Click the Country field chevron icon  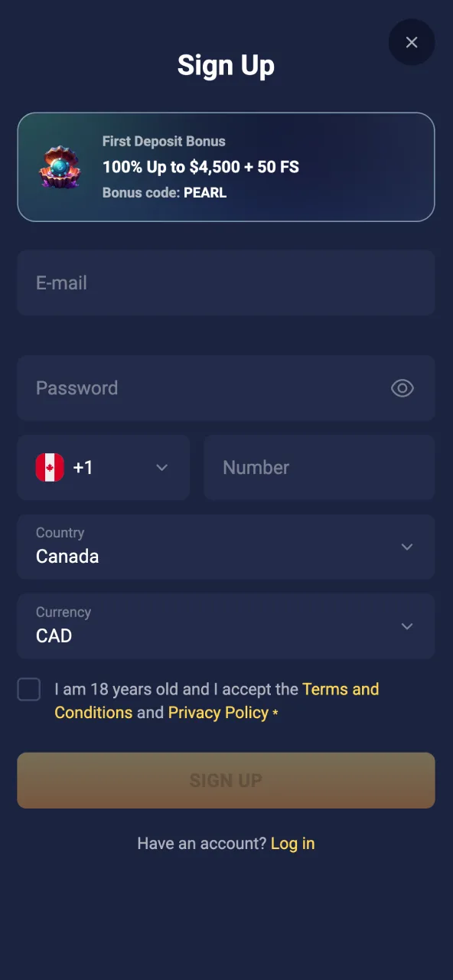point(406,547)
